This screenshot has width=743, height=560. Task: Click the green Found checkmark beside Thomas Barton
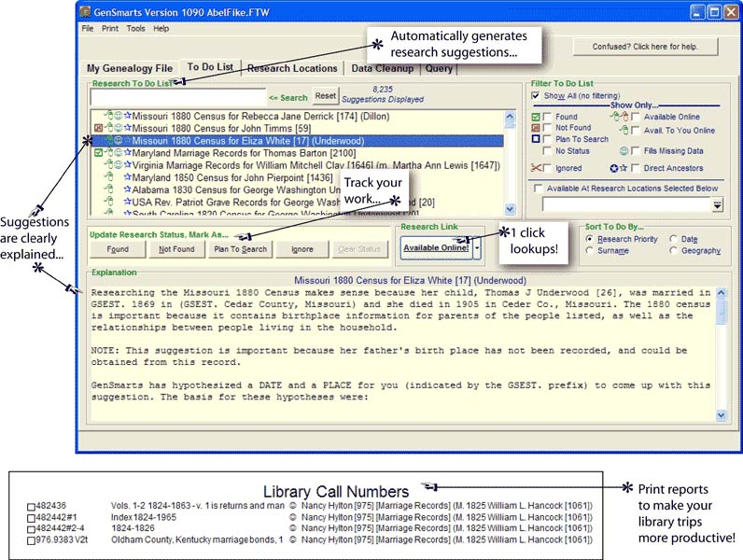click(100, 152)
